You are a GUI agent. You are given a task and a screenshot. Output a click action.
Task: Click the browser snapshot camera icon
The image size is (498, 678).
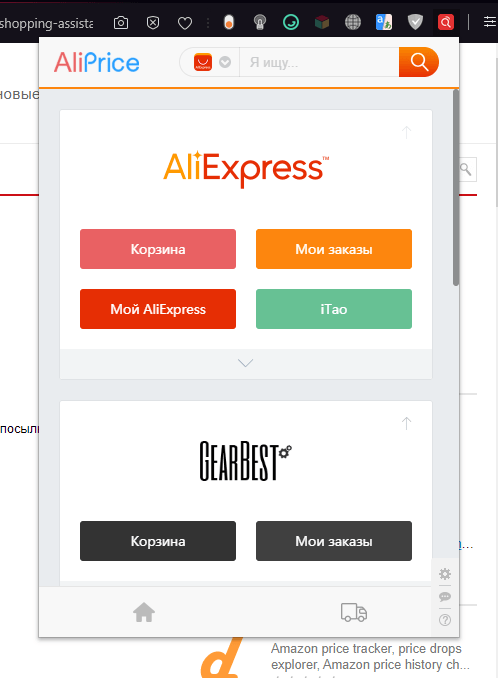click(x=121, y=22)
